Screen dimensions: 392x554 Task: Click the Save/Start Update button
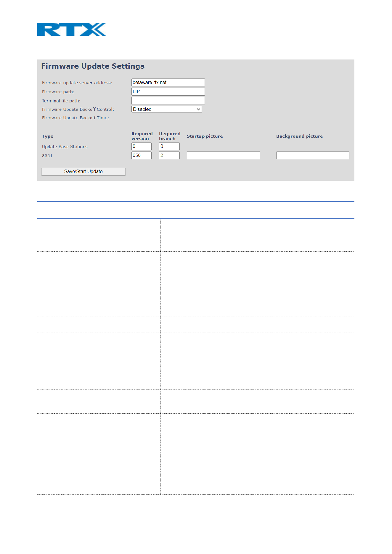click(x=83, y=172)
